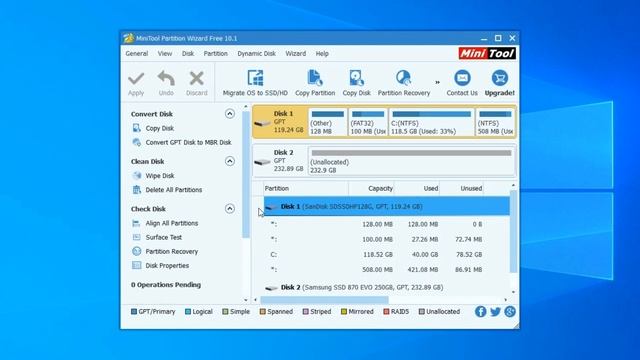Open the Google Plus icon
640x360 pixels.
(510, 311)
